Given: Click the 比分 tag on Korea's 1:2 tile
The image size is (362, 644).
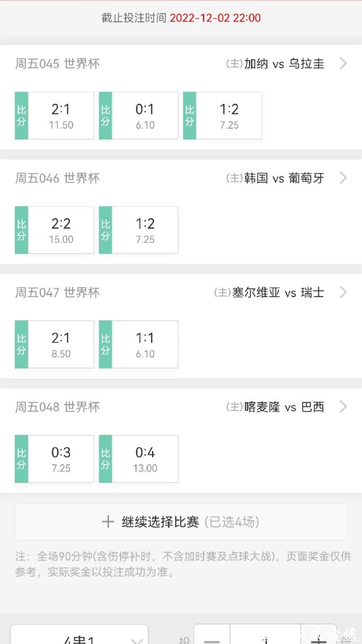Looking at the screenshot, I should pos(105,230).
